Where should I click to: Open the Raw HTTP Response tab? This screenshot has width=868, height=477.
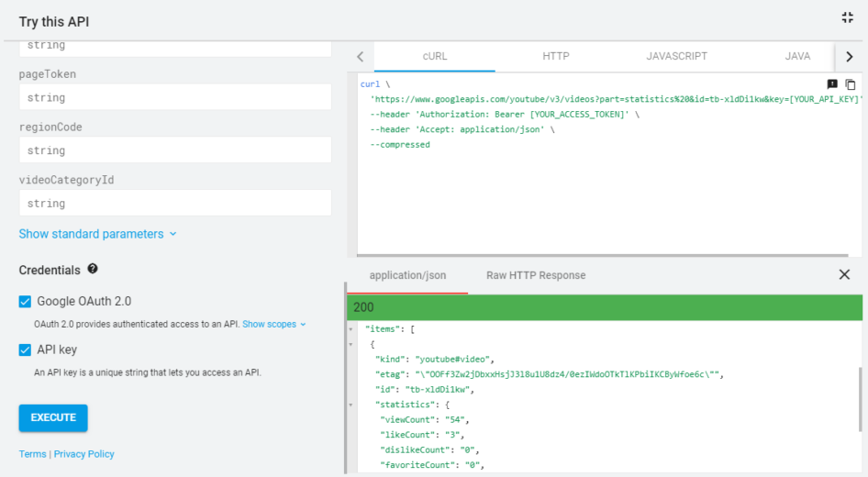click(x=536, y=275)
